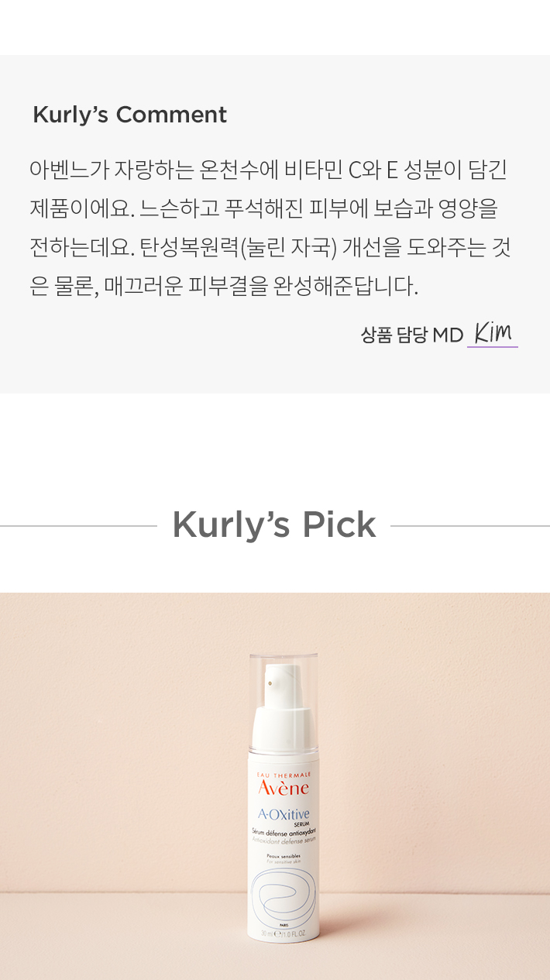Click the pink background of the product photo
The image size is (550, 980).
pyautogui.click(x=116, y=736)
